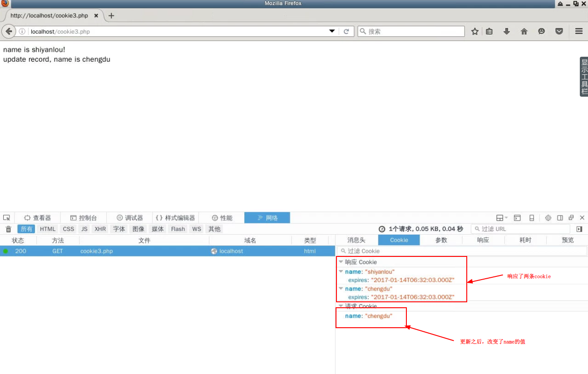Viewport: 588px width, 374px height.
Task: Toggle the 其他 request filter
Action: pos(214,229)
